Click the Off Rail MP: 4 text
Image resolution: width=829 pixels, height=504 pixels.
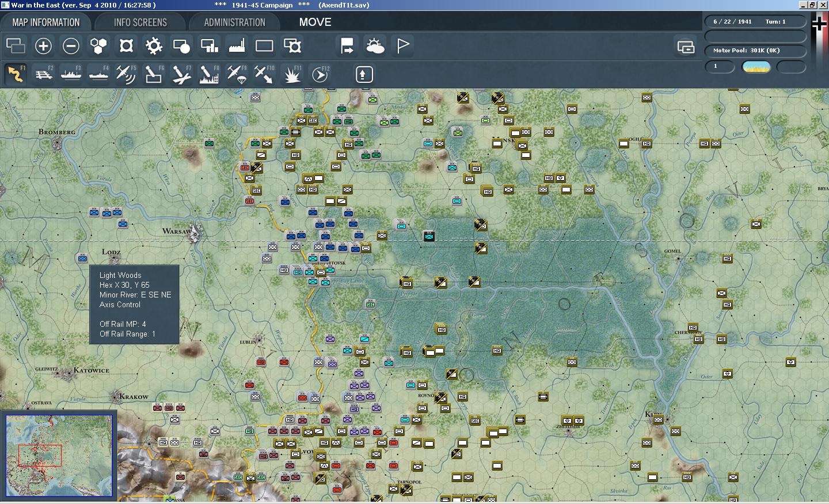coord(123,324)
